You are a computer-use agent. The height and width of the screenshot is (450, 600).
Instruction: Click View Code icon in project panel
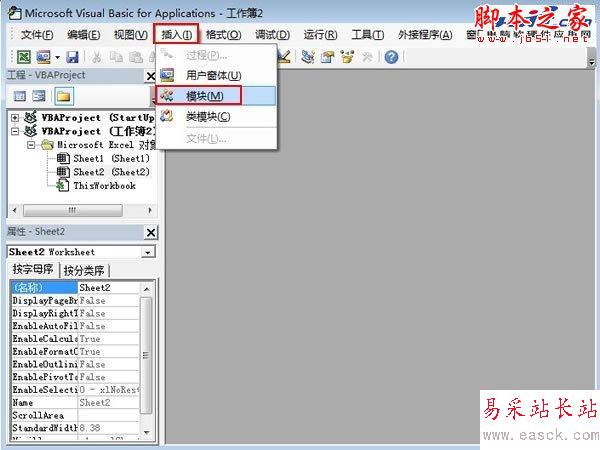pyautogui.click(x=20, y=96)
